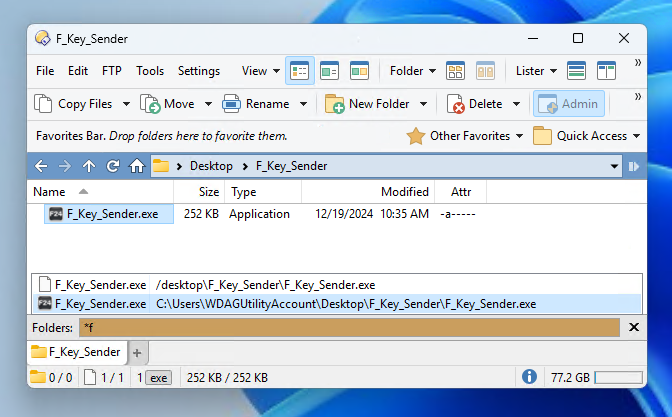This screenshot has height=417, width=672.
Task: Toggle horizontal dual display layout icon
Action: point(576,71)
